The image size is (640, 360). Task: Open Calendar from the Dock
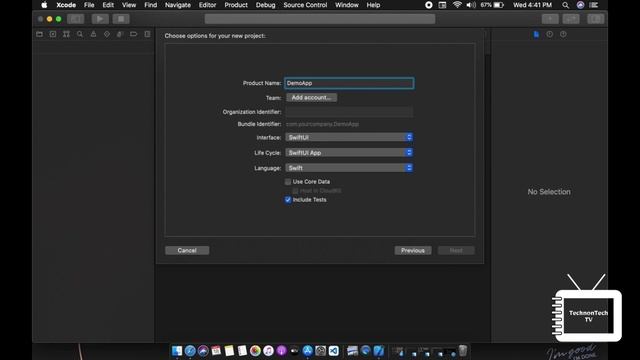pyautogui.click(x=216, y=351)
